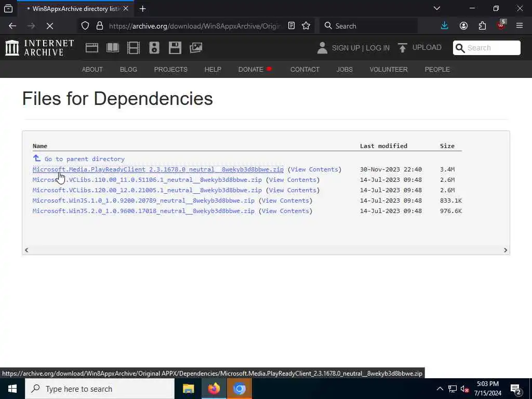Click the listing's scroll left arrow
532x399 pixels.
click(x=26, y=250)
